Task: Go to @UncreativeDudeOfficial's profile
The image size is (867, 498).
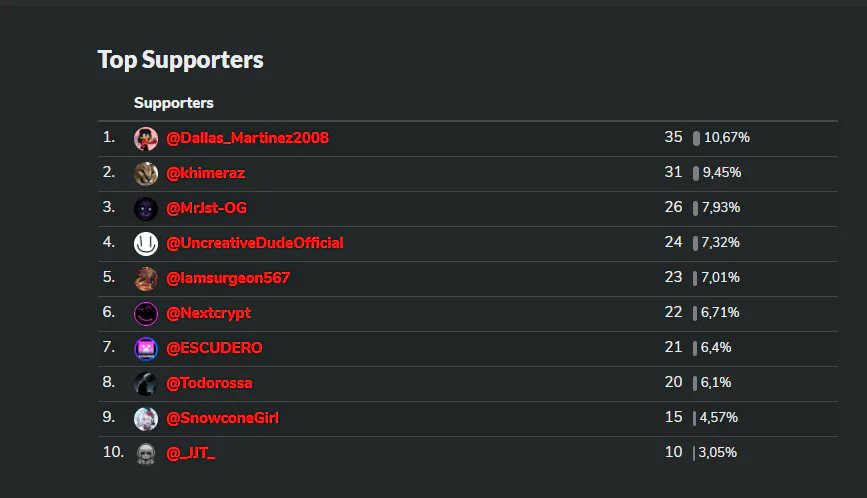Action: click(x=255, y=243)
